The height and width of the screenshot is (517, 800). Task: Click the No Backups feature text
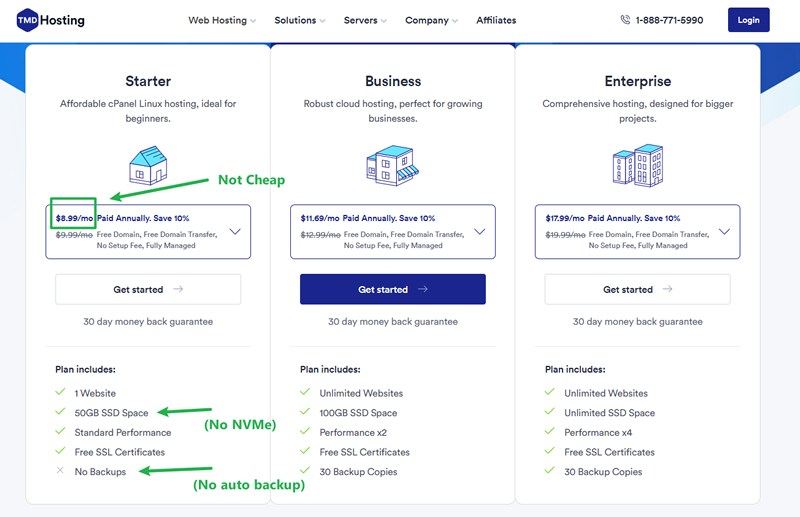[100, 472]
